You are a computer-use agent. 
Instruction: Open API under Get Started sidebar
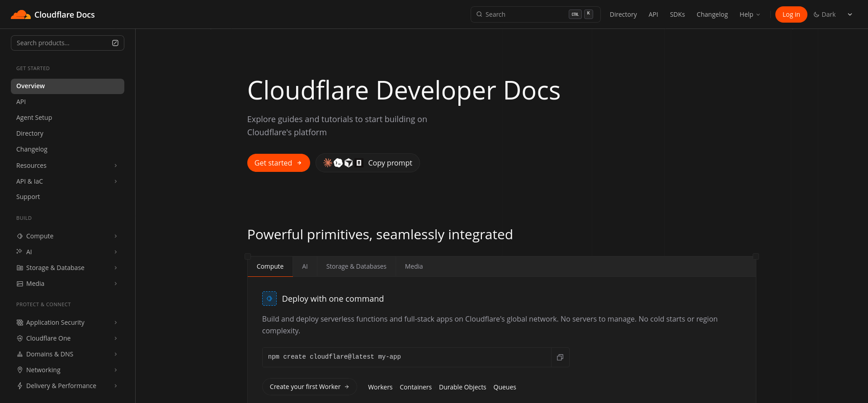tap(67, 102)
